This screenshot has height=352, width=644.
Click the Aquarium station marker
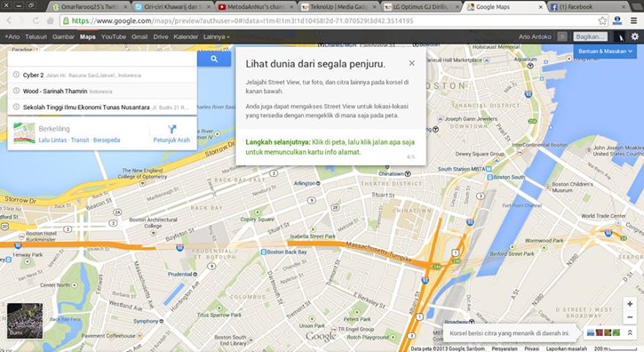pyautogui.click(x=530, y=65)
